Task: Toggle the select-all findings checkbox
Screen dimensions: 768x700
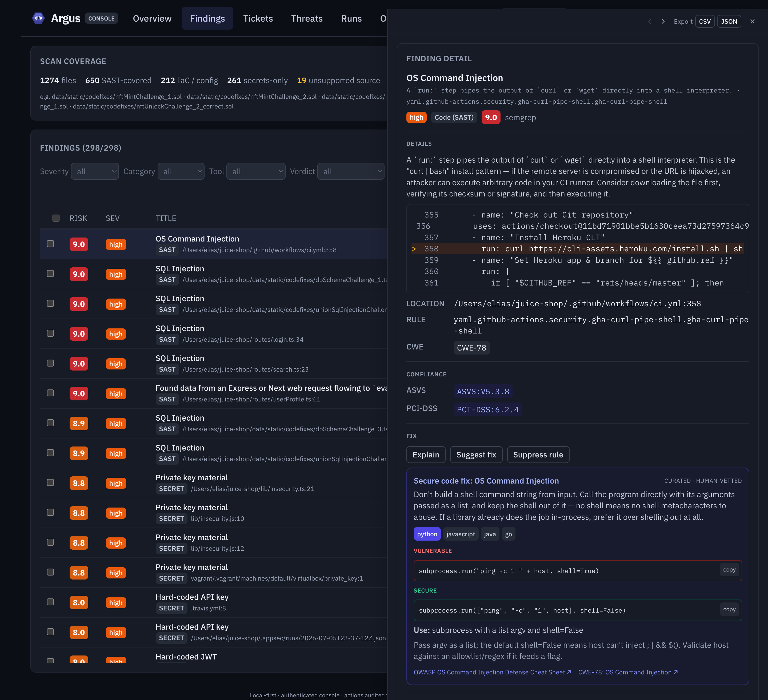Action: point(56,218)
